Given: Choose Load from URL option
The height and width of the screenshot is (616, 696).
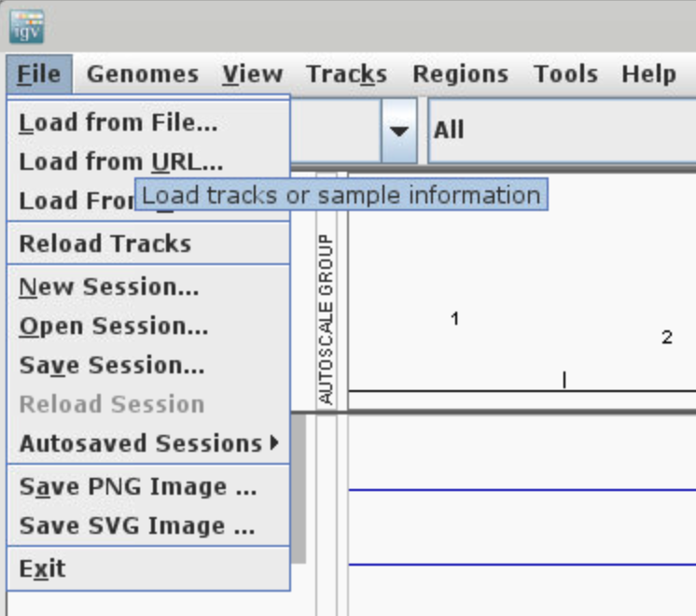Looking at the screenshot, I should point(120,161).
